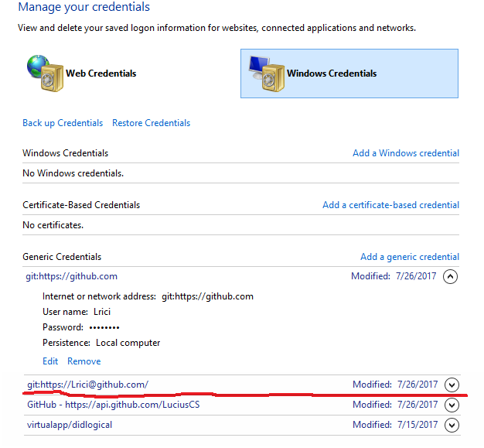Click Add a certificate-based credential
Screen dimensions: 484x448
coord(390,205)
